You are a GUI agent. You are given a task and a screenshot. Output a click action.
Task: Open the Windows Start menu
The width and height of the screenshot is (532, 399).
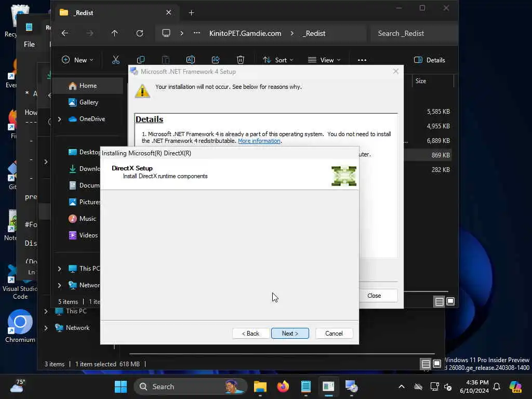click(121, 387)
